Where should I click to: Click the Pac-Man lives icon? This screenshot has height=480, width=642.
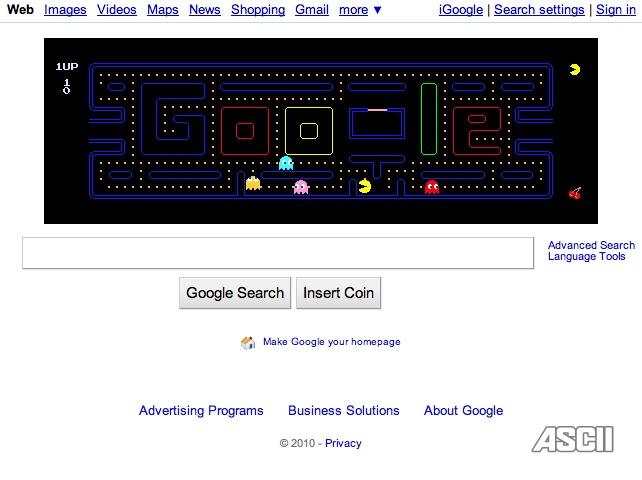click(x=575, y=70)
